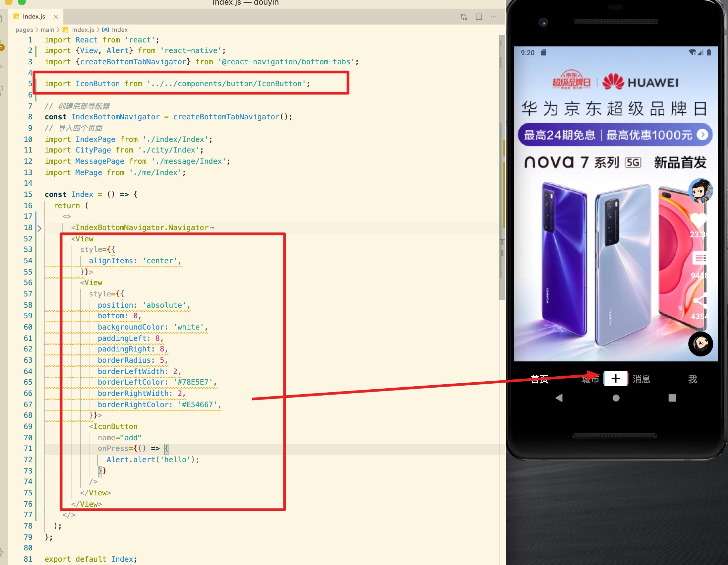The height and width of the screenshot is (565, 728).
Task: Click 'Index.js' in the breadcrumb path
Action: click(83, 30)
